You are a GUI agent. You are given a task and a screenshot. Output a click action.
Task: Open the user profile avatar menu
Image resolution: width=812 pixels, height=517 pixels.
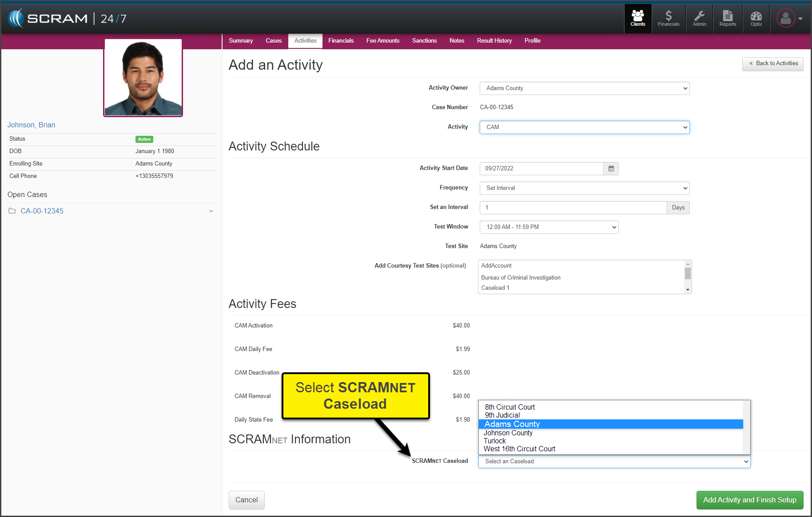tap(789, 19)
